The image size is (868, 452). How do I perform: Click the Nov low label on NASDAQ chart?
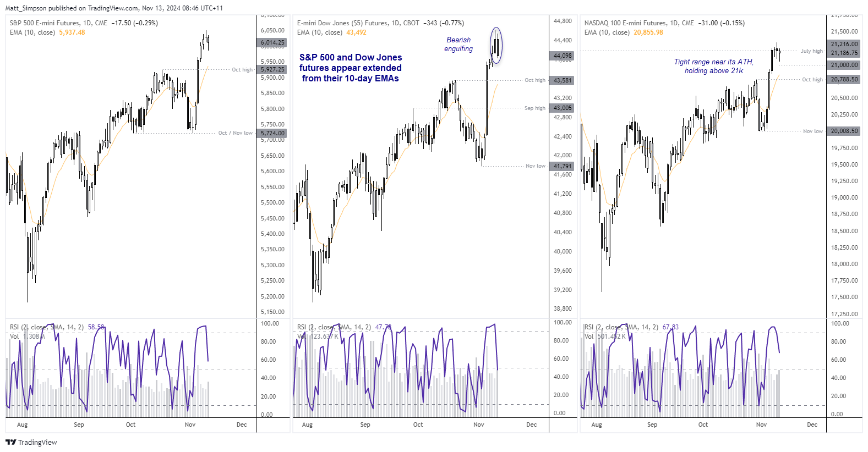813,131
